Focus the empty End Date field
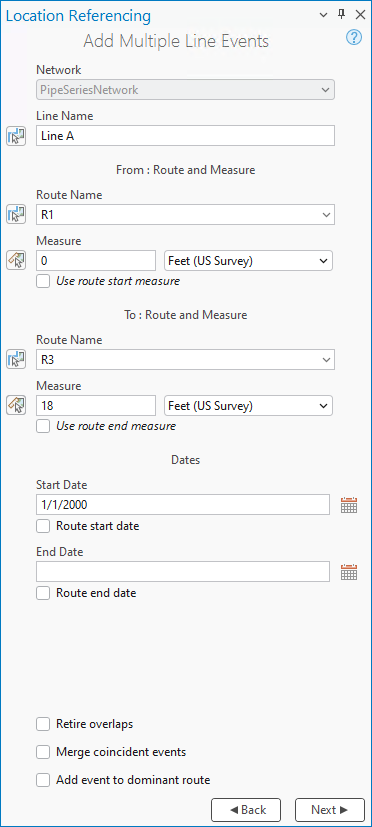Screen dimensions: 372x827 183,572
